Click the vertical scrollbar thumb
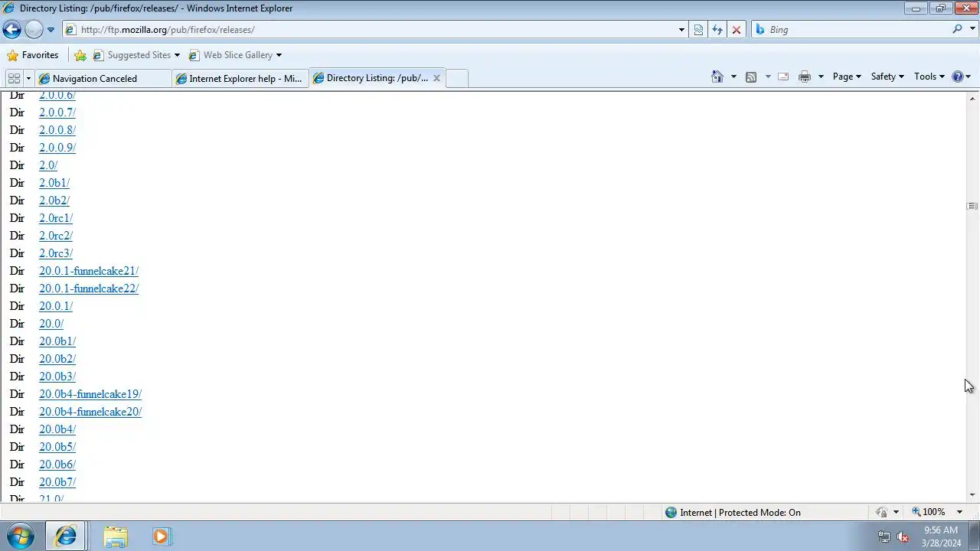 (x=972, y=206)
